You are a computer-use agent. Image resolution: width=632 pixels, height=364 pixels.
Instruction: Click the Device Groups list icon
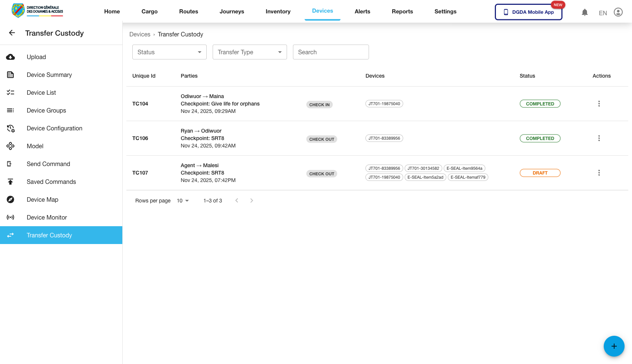click(x=10, y=110)
